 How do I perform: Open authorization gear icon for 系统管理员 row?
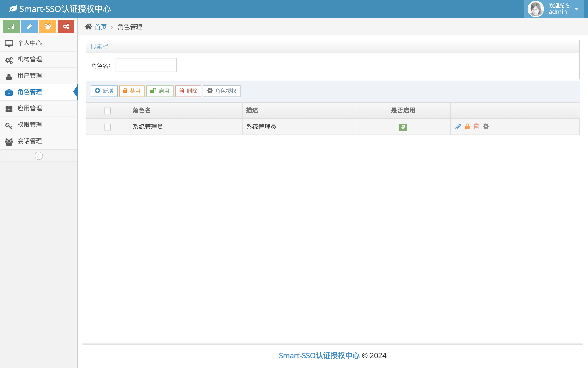[x=486, y=127]
